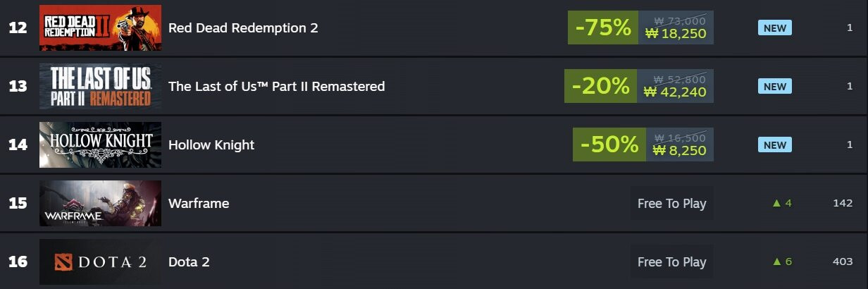
Task: Click the -75% discount badge
Action: click(603, 27)
